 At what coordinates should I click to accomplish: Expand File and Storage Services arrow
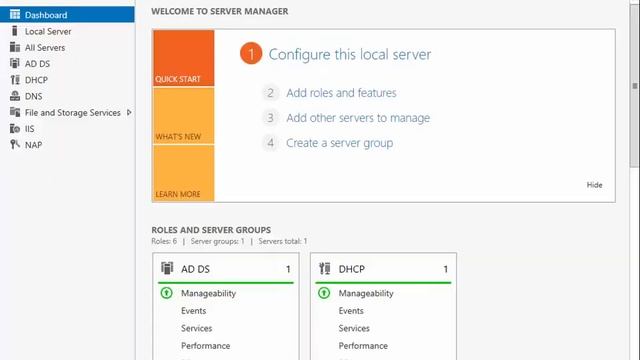click(129, 112)
